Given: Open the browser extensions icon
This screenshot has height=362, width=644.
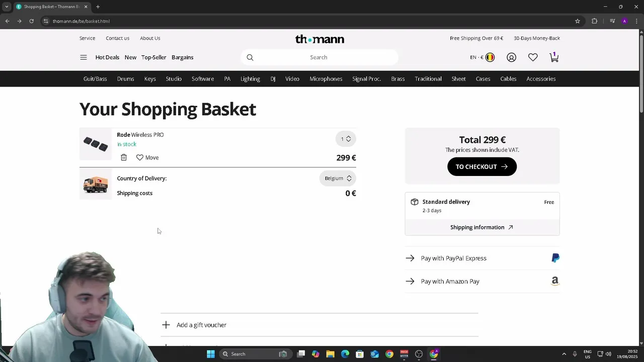Looking at the screenshot, I should pos(595,21).
